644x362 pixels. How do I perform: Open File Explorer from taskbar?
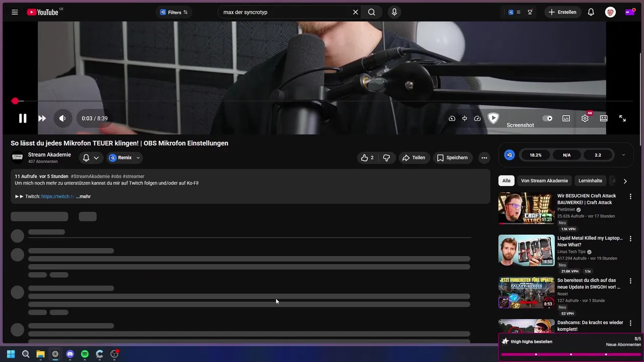[40, 354]
